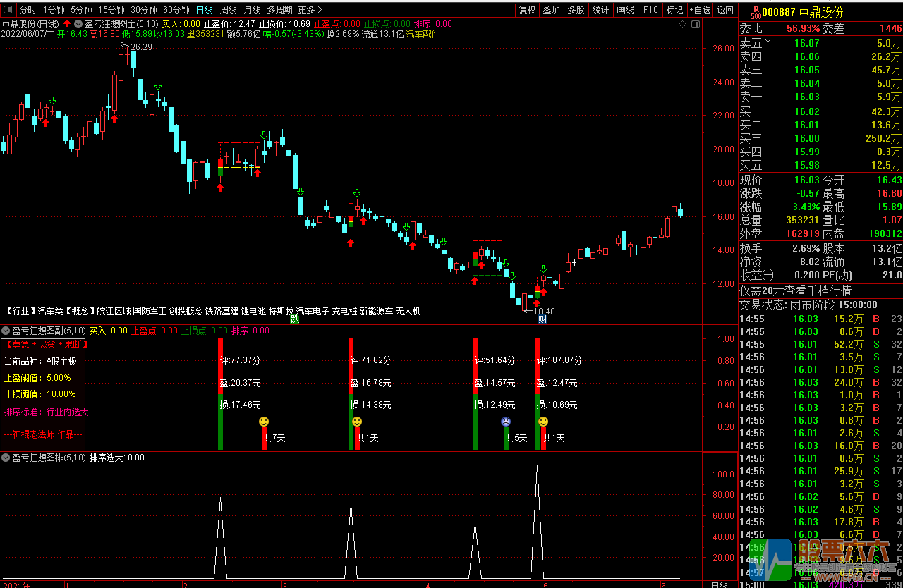903x588 pixels.
Task: Click the 特斯拉 concept tag
Action: coord(281,311)
